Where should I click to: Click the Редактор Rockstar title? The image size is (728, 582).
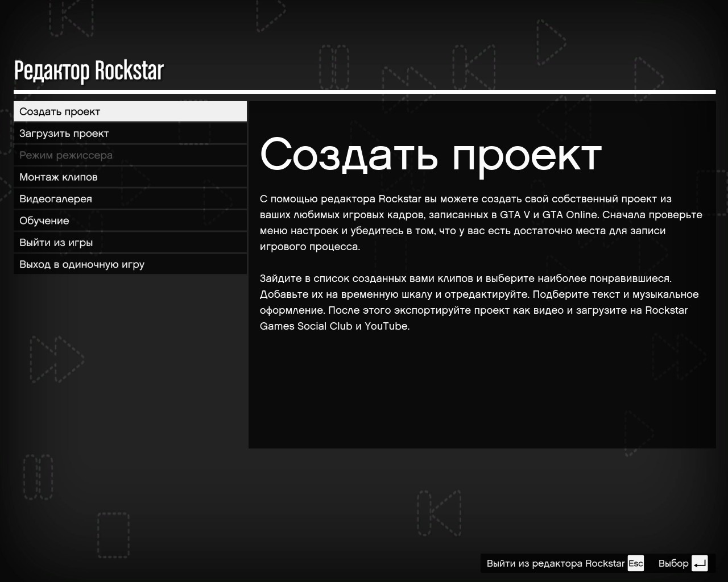pyautogui.click(x=89, y=70)
